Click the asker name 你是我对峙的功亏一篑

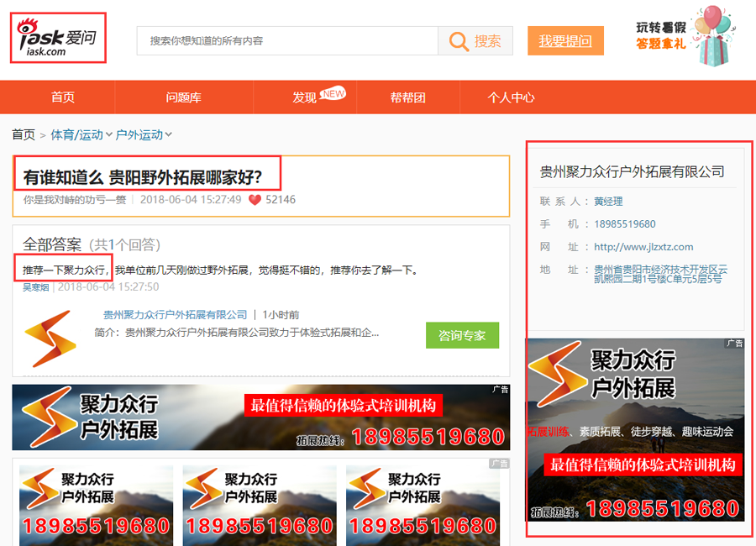(75, 200)
